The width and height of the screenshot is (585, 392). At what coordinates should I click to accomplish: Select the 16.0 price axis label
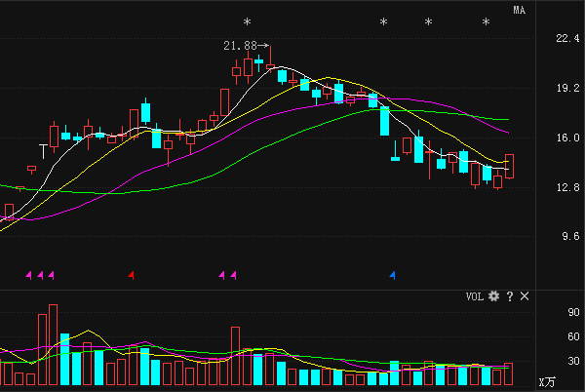tap(567, 138)
